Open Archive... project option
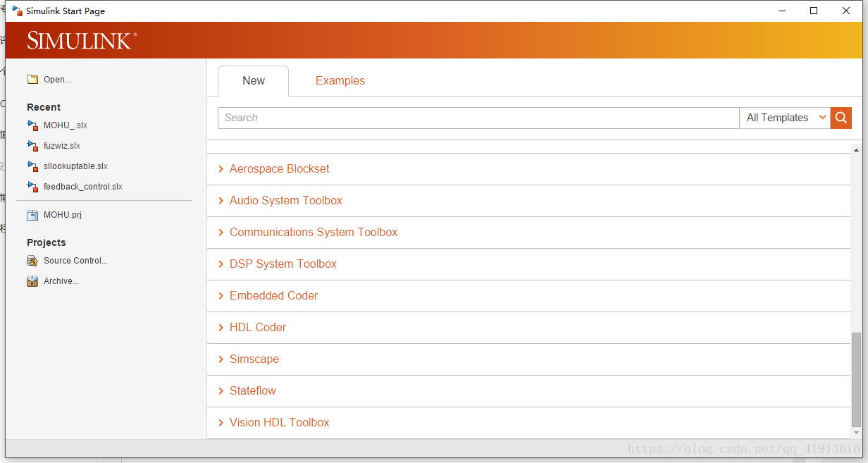Screen dimensions: 868x463 point(61,281)
